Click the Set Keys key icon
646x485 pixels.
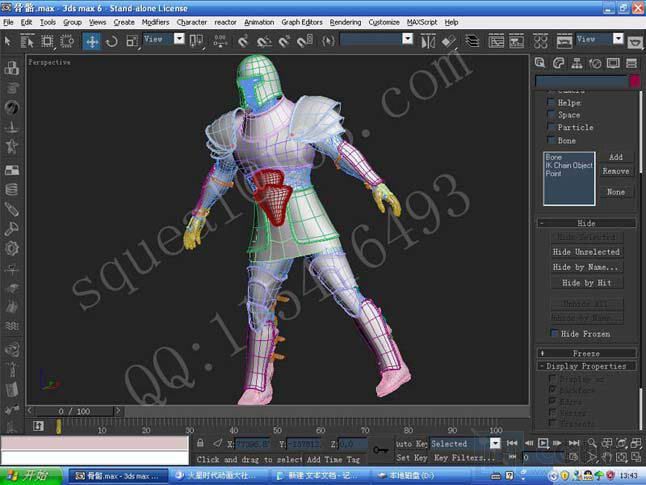381,450
